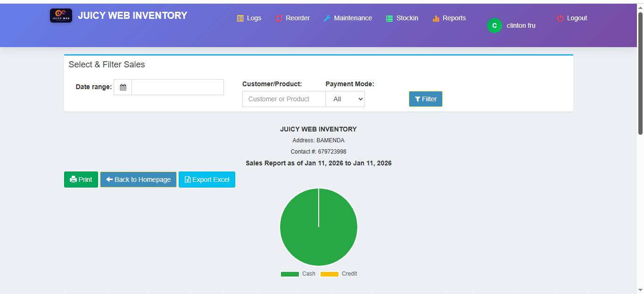Click the green clinton fru avatar circle
The image size is (644, 294).
coord(494,25)
